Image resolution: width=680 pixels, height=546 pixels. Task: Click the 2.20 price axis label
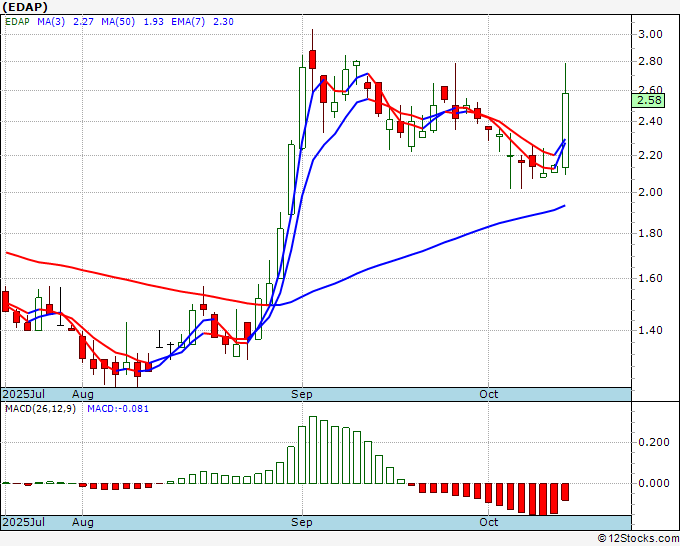651,155
